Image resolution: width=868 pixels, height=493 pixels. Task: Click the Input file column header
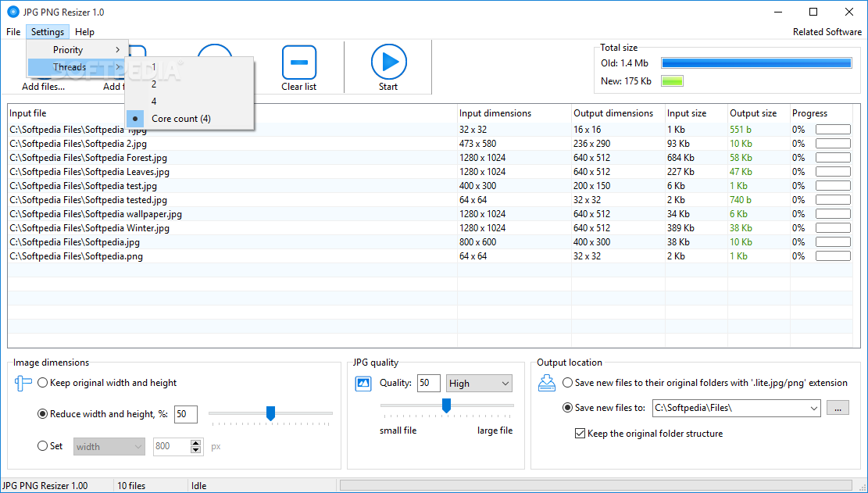pyautogui.click(x=233, y=113)
